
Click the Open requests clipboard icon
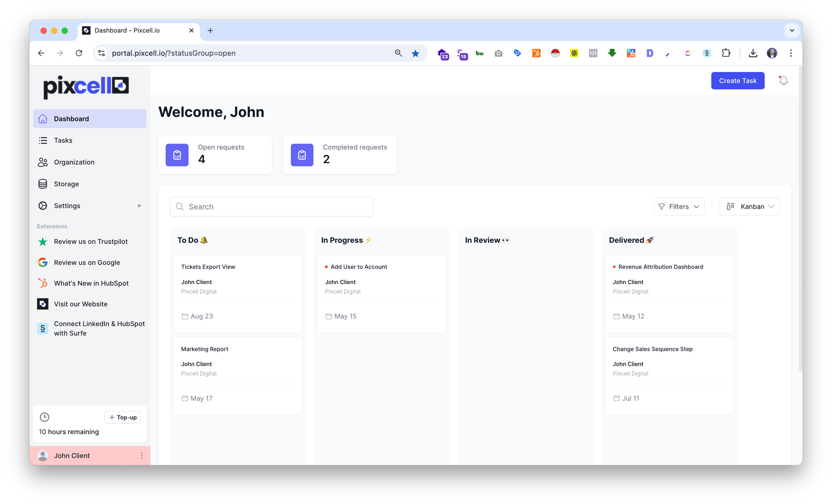(x=177, y=155)
